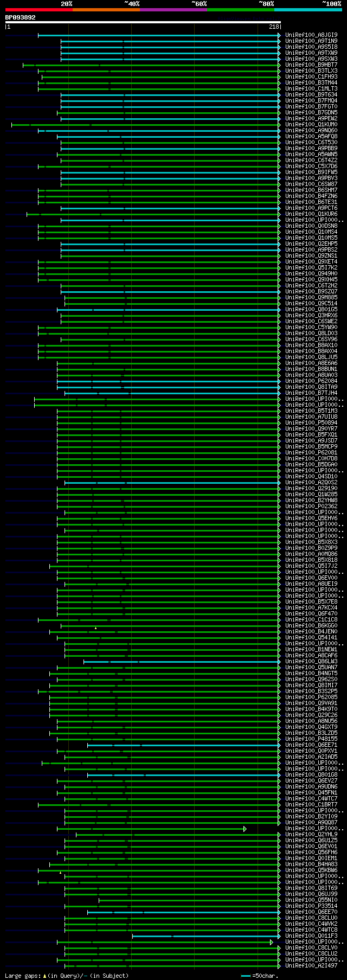Select label UniRef100_C5YW90
The image size is (347, 980).
coord(311,328)
